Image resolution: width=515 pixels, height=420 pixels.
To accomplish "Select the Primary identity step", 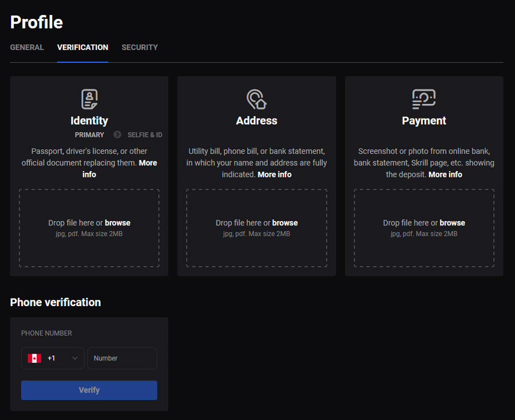I will (89, 135).
